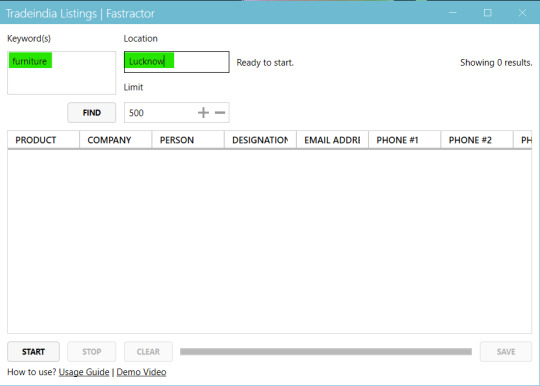Focus the Keyword(s) text box
The height and width of the screenshot is (386, 540).
click(62, 73)
